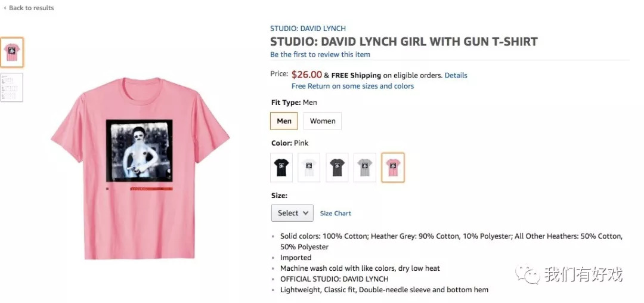Pick the dark heather shirt swatch
This screenshot has height=303, width=644.
coord(337,168)
